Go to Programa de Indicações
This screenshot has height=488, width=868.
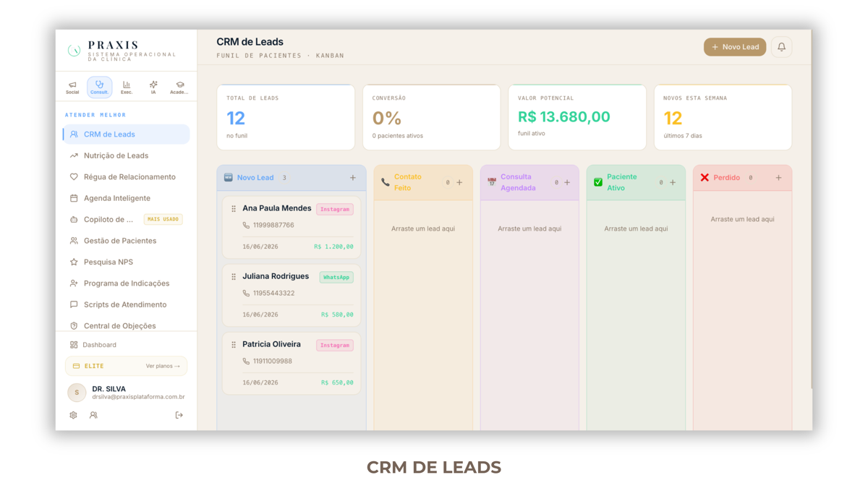(x=127, y=283)
